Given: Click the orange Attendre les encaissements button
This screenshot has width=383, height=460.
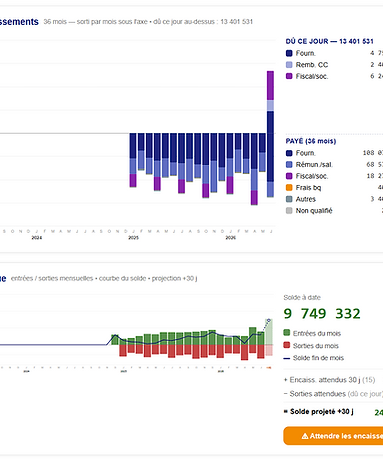Looking at the screenshot, I should [x=333, y=436].
